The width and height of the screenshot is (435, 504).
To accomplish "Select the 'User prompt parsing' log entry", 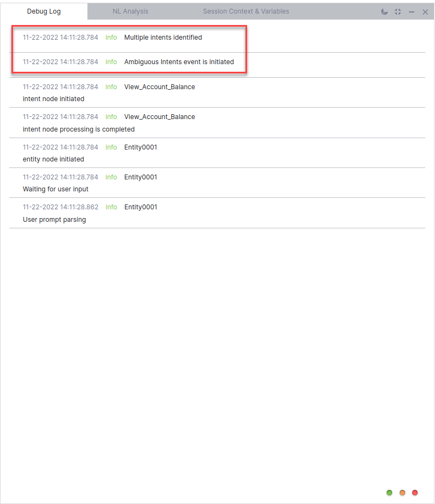I will (54, 220).
